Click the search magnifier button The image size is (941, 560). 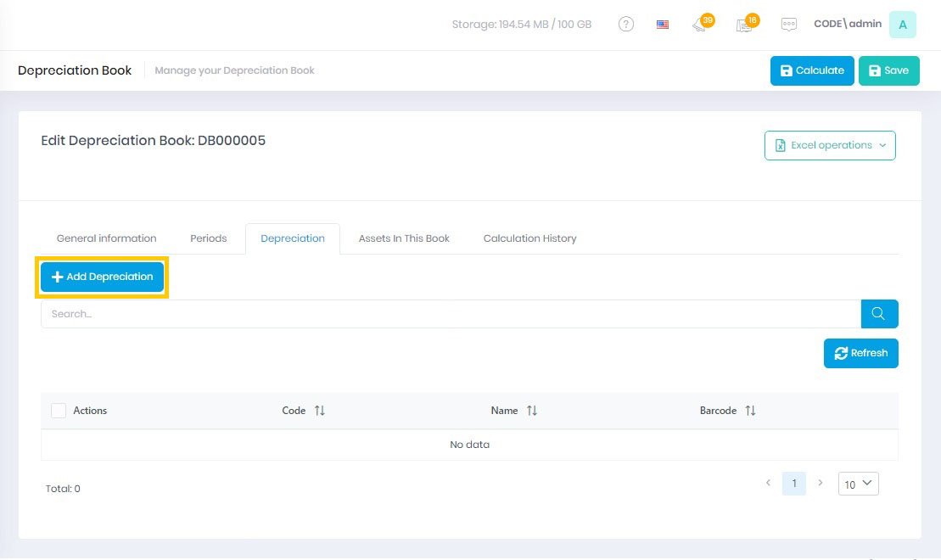pos(879,314)
